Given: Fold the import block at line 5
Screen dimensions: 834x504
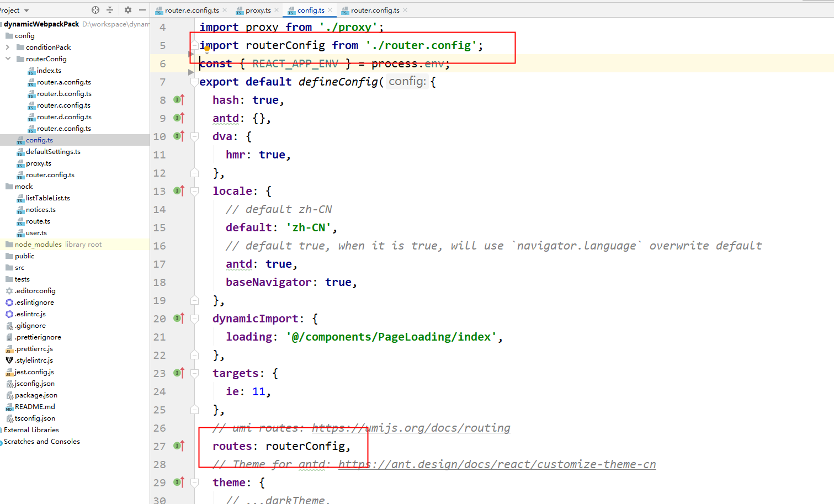Looking at the screenshot, I should [194, 45].
